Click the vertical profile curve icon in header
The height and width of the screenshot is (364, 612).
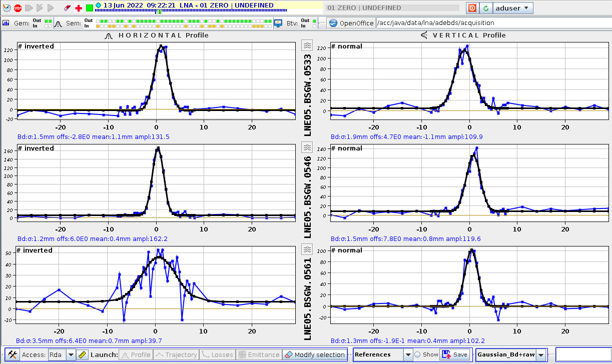click(x=424, y=35)
